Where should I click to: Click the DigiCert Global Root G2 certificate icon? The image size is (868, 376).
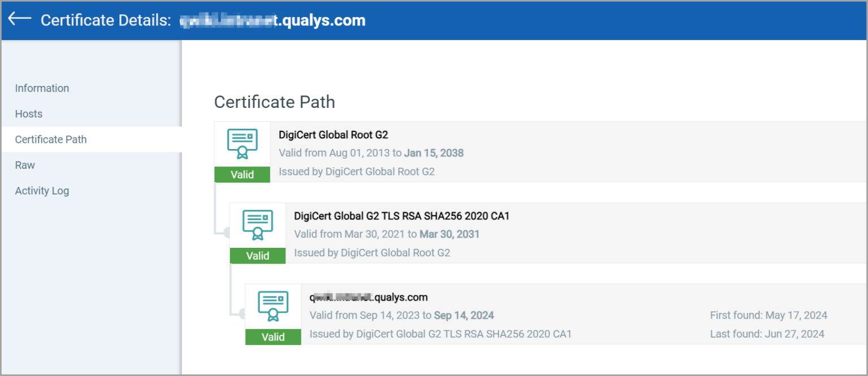point(242,143)
